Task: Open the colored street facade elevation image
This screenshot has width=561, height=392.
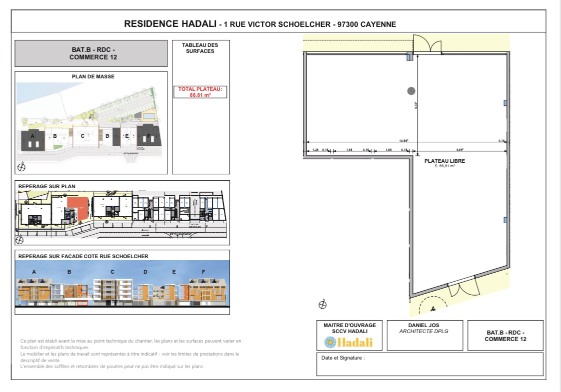Action: point(122,284)
